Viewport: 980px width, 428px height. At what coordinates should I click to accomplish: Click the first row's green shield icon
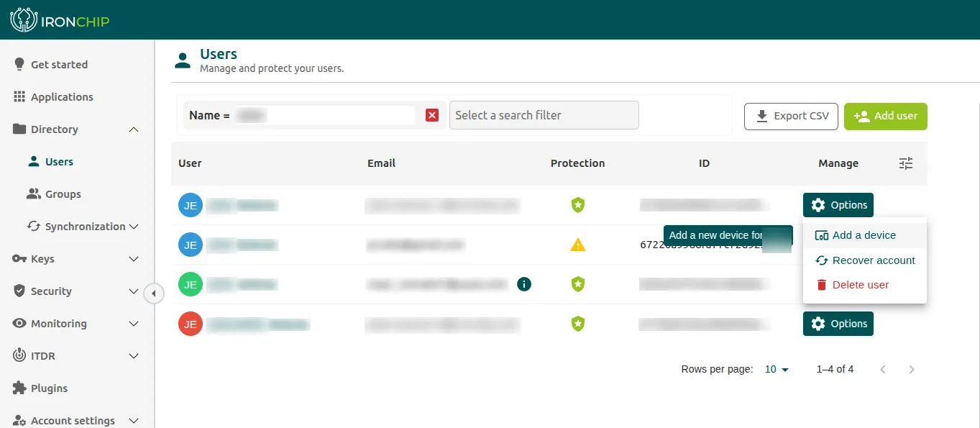(x=578, y=205)
